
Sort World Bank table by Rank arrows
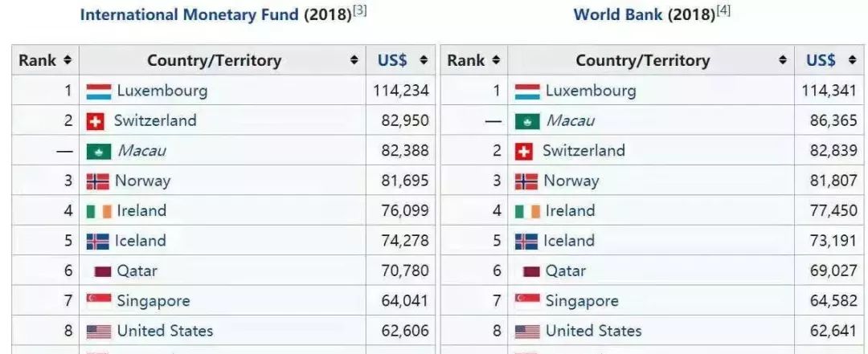[496, 60]
